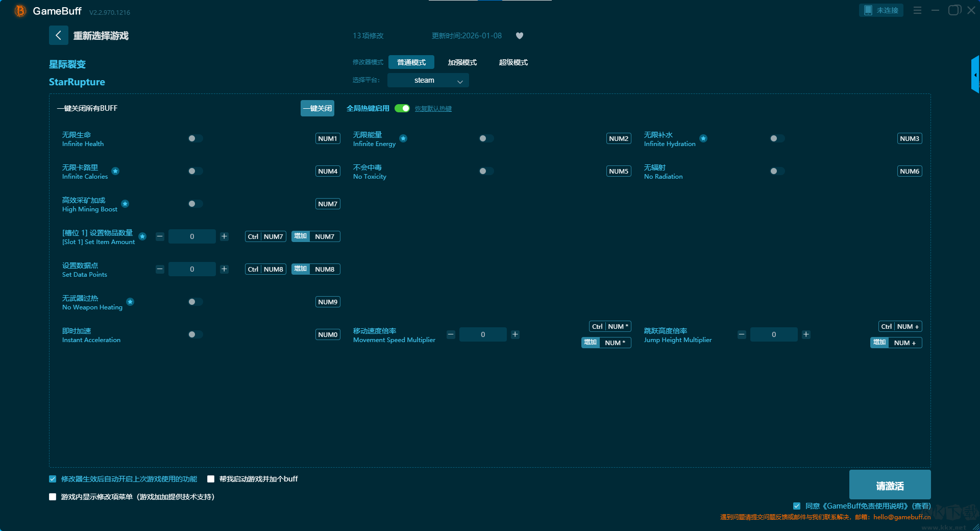Screen dimensions: 980x531
Task: Switch to 超级模式 mode tab
Action: [x=513, y=62]
